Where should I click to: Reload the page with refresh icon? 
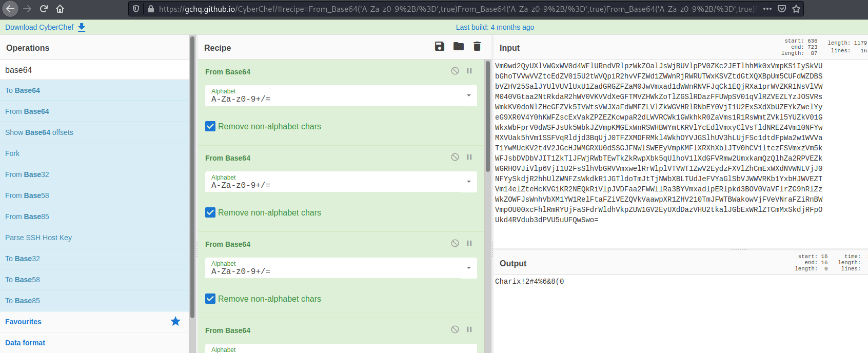(x=44, y=9)
